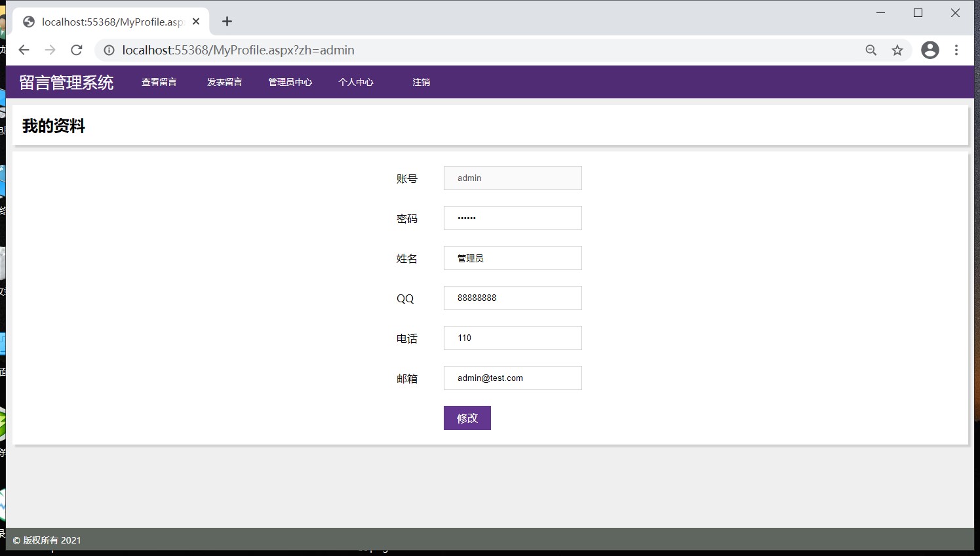Close the MyProfile.aspx tab
The height and width of the screenshot is (556, 980).
tap(196, 22)
